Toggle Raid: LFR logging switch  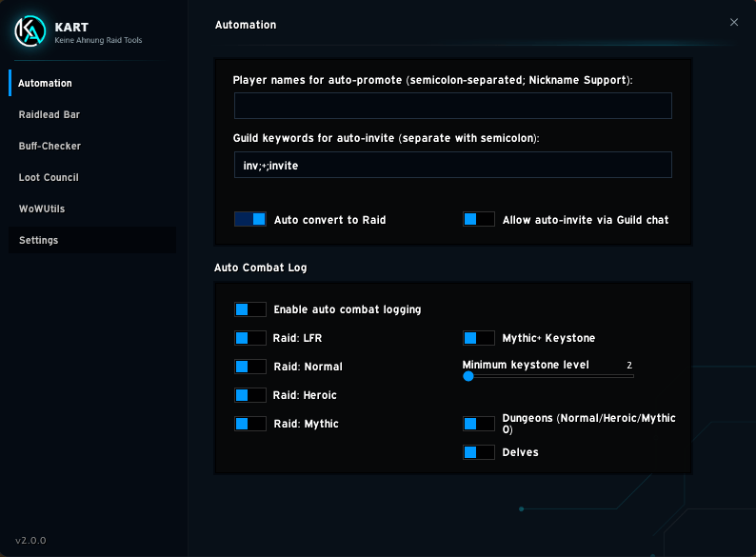[250, 338]
